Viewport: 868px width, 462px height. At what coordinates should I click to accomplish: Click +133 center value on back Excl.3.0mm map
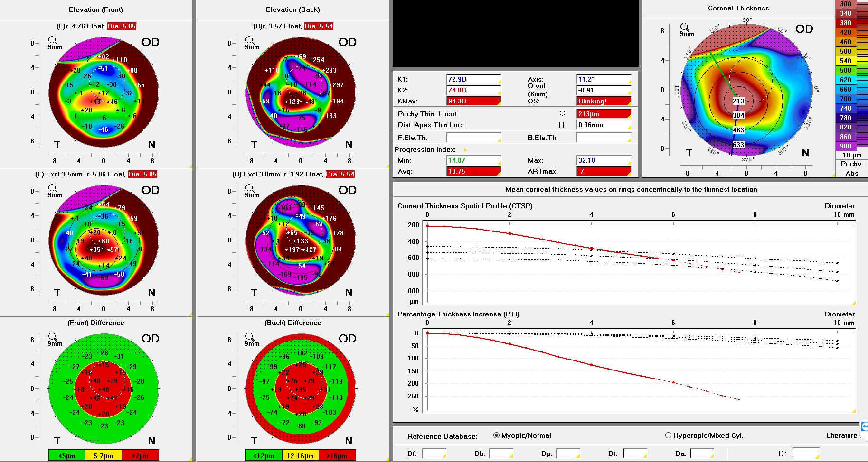(x=301, y=241)
